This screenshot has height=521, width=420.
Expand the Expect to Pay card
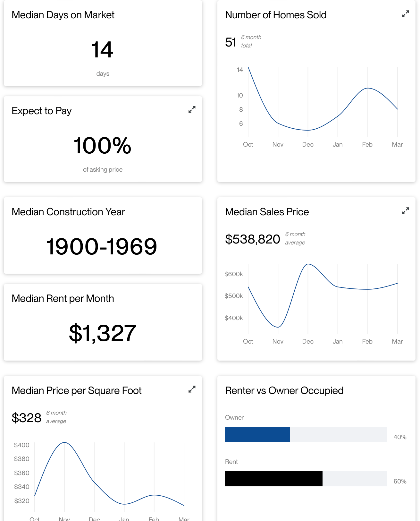point(192,110)
